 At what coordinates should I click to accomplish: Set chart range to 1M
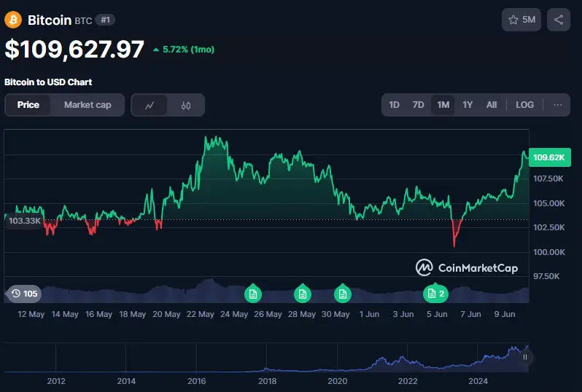point(443,105)
